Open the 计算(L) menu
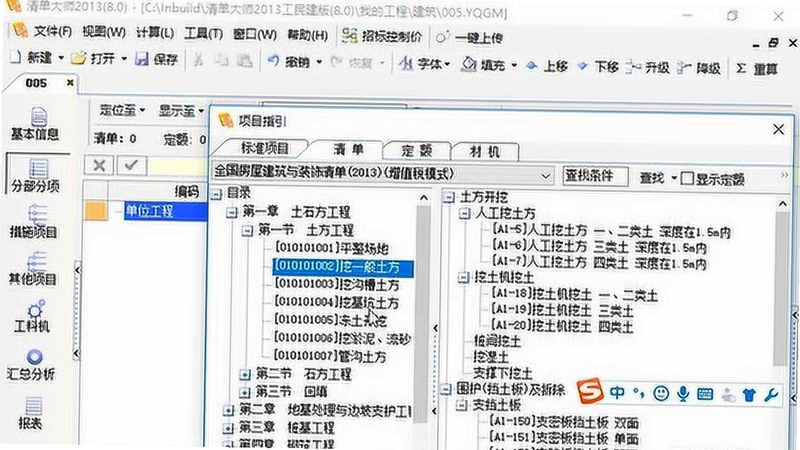The height and width of the screenshot is (450, 800). (155, 33)
